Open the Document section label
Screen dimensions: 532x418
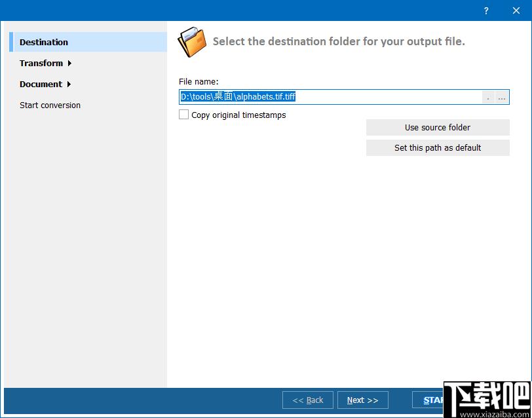point(41,84)
